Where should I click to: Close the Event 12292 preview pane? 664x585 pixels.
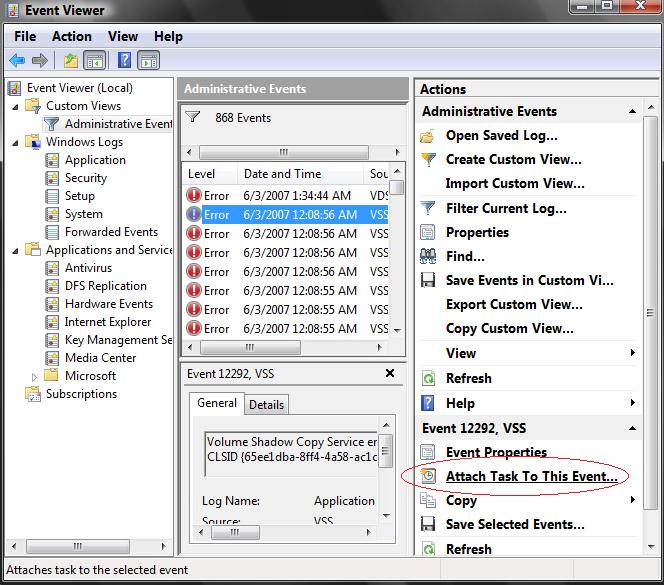[x=390, y=373]
